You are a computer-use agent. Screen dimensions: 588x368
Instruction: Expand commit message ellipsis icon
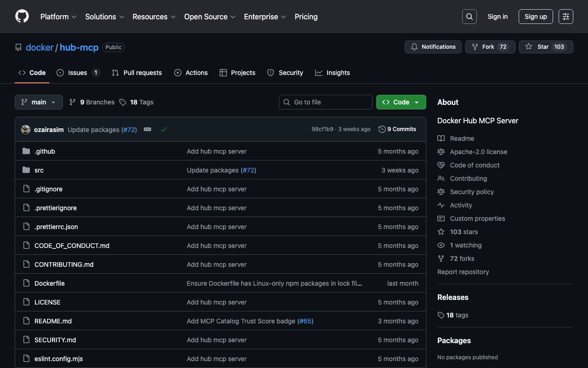147,130
